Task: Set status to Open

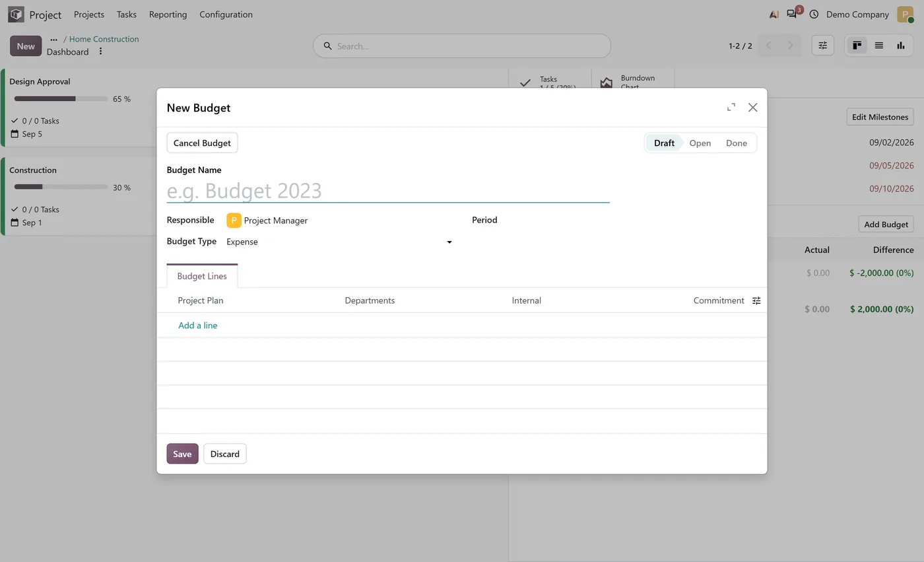Action: [x=700, y=143]
